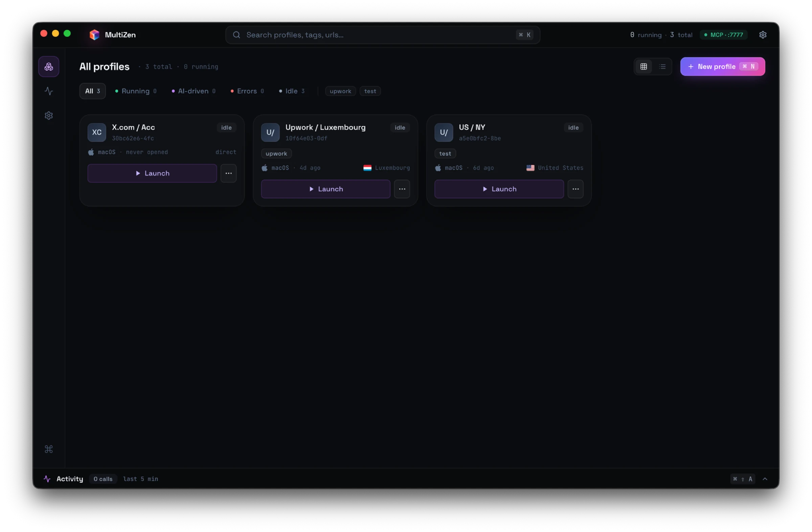Click the Apple icon on US / NY card
The height and width of the screenshot is (532, 812).
pos(438,168)
